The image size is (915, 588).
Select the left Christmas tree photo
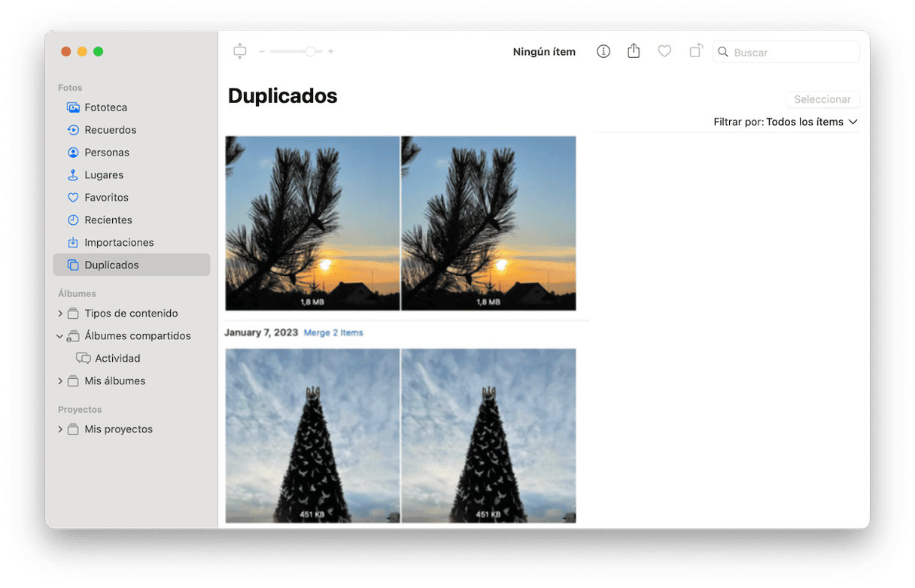(x=312, y=435)
